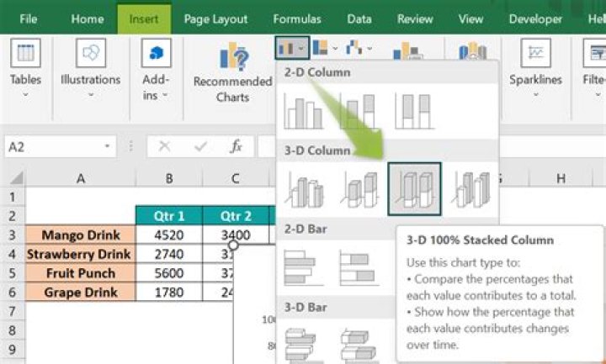The width and height of the screenshot is (606, 364).
Task: Click the Tables icon
Action: click(25, 53)
